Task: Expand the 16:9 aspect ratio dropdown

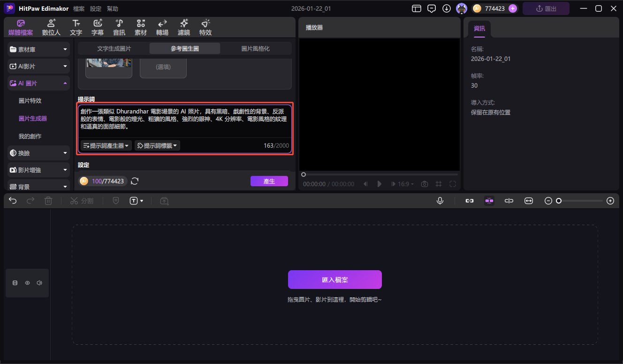Action: [x=403, y=184]
